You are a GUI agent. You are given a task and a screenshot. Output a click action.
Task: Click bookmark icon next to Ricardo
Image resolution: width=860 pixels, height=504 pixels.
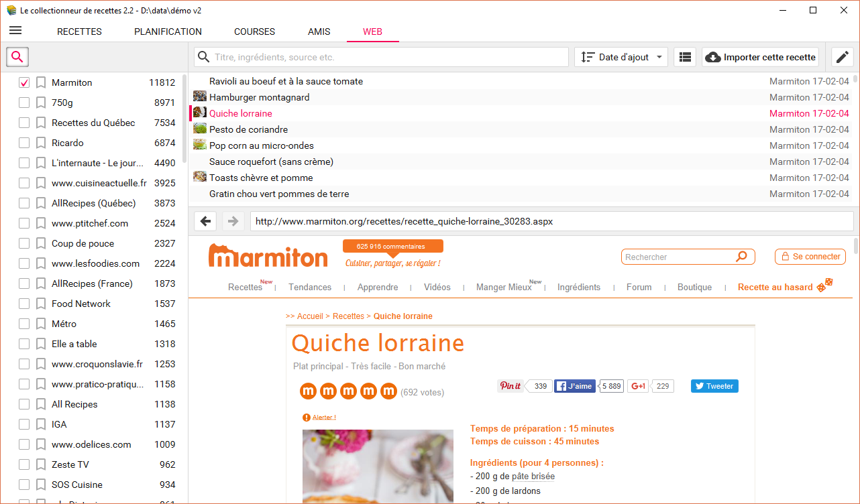pos(41,143)
